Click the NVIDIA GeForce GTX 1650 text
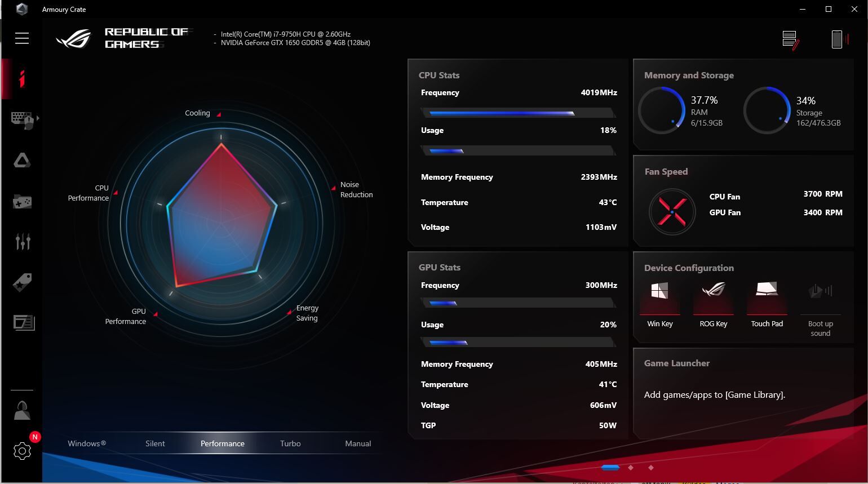The height and width of the screenshot is (484, 868). click(x=295, y=43)
